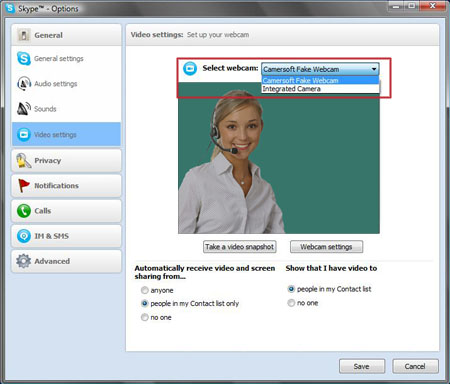Open the Select webcam dropdown arrow
This screenshot has height=384, width=450.
(374, 69)
